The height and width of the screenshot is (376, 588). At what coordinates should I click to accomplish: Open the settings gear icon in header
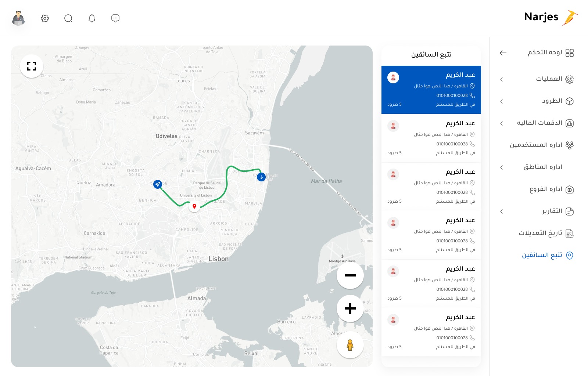45,18
